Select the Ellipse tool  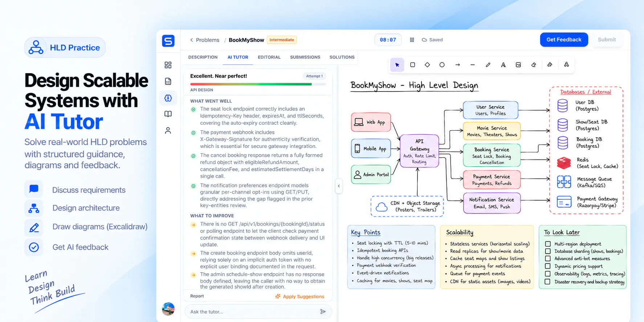[x=442, y=65]
